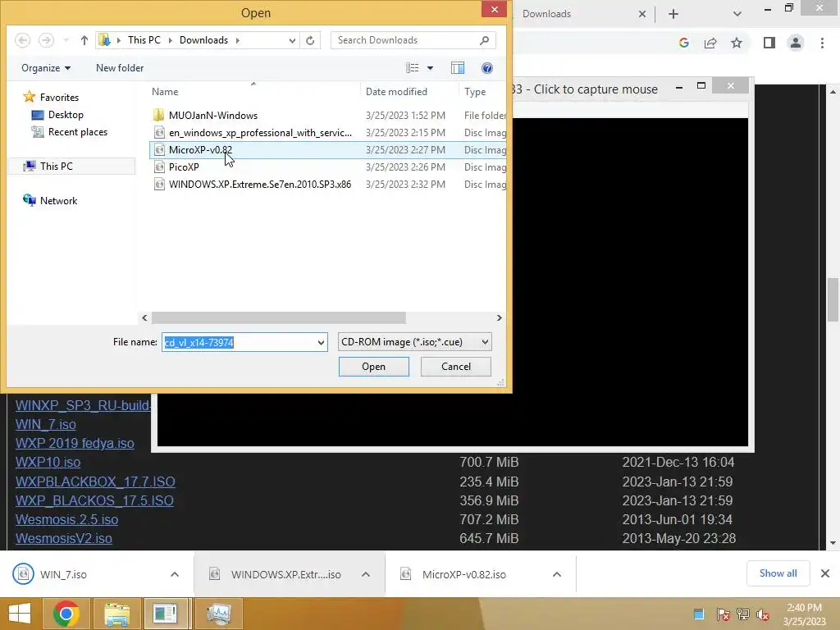Image resolution: width=840 pixels, height=630 pixels.
Task: Go back in the Open dialog
Action: pyautogui.click(x=22, y=40)
